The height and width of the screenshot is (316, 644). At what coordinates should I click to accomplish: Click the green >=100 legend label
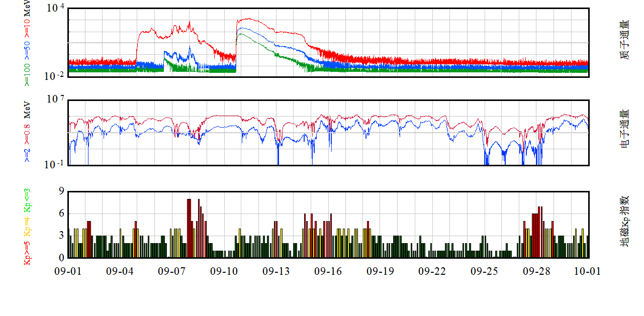[27, 74]
